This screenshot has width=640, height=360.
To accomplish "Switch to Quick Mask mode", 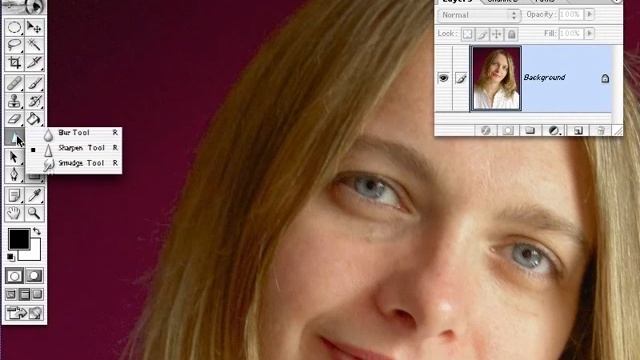I will (34, 276).
